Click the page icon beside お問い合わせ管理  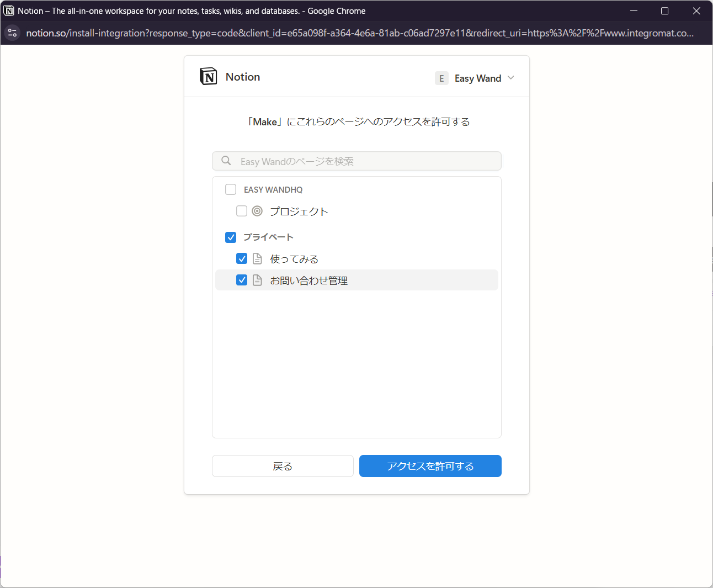(x=257, y=280)
